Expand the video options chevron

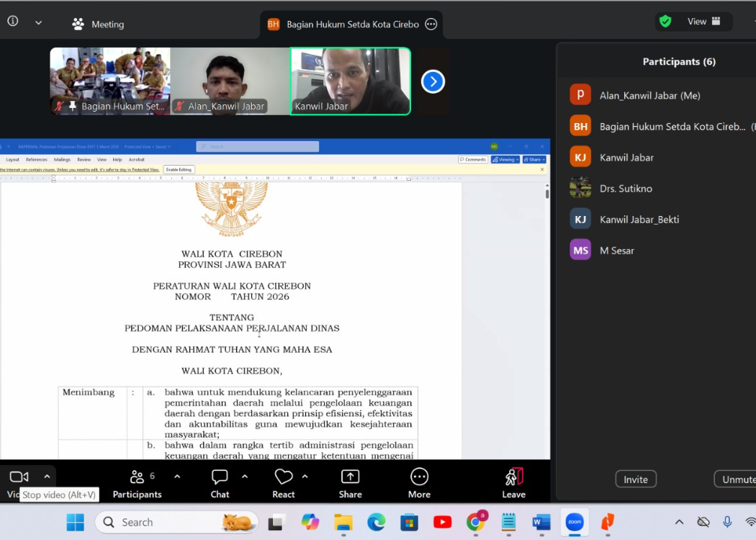tap(47, 476)
